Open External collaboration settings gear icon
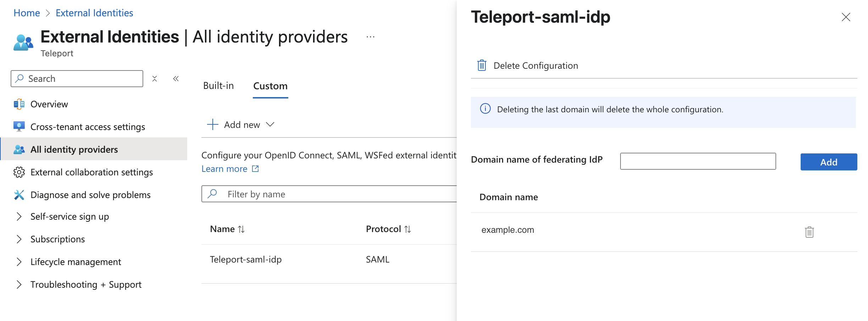The image size is (868, 321). click(x=19, y=172)
